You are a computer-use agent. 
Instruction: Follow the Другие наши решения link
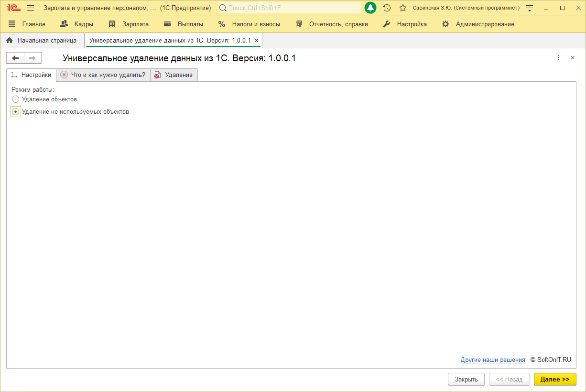pos(493,360)
